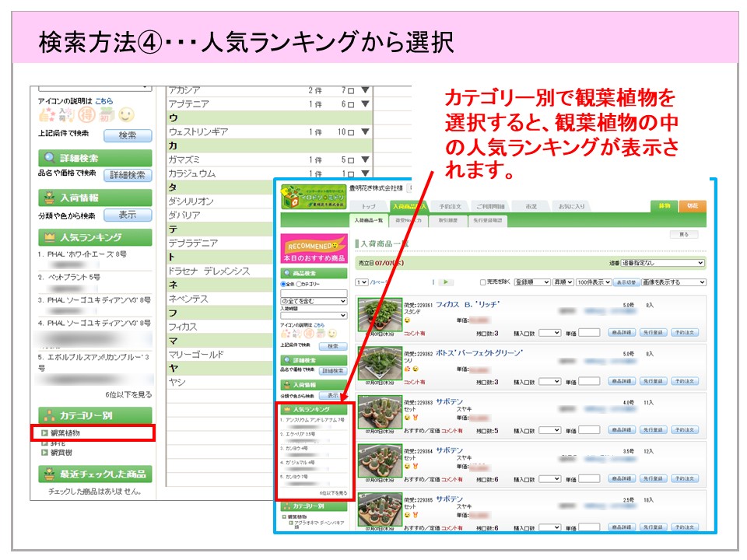Switch to the ご利用明細 tab

(x=491, y=207)
